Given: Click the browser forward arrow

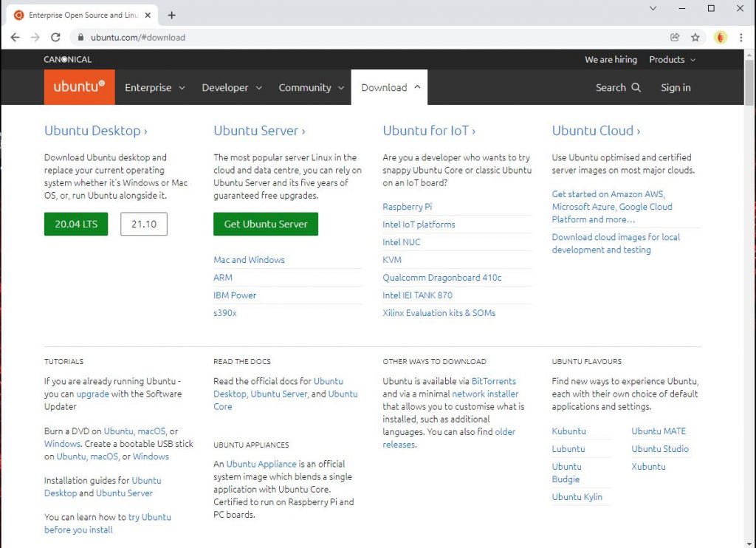Looking at the screenshot, I should click(35, 37).
